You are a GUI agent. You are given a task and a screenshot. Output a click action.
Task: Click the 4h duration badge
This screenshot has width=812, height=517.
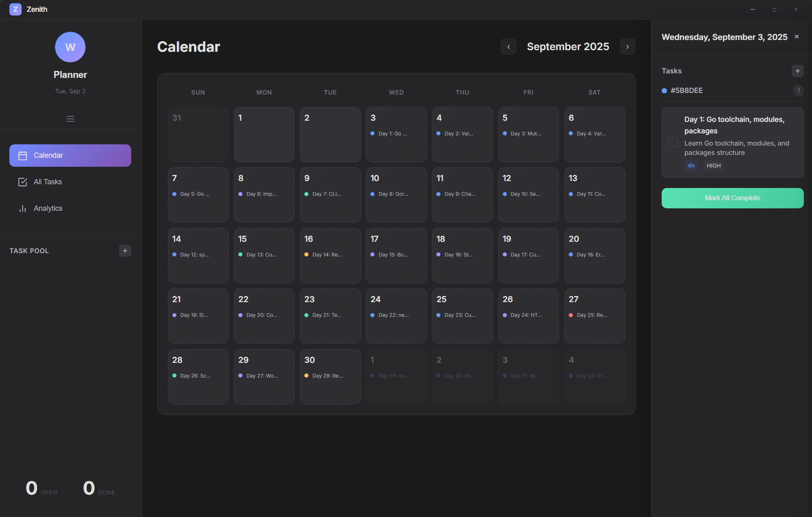(x=691, y=166)
